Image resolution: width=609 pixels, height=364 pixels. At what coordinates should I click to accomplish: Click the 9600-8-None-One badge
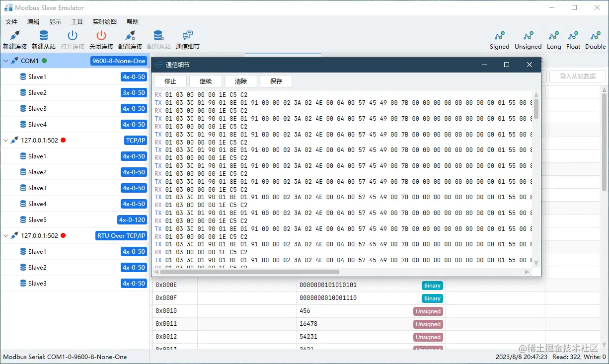click(119, 61)
